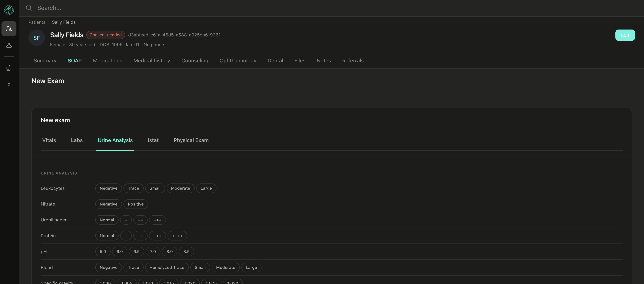The image size is (644, 284).
Task: Select Hemolyzed Trace for Blood
Action: point(167,268)
